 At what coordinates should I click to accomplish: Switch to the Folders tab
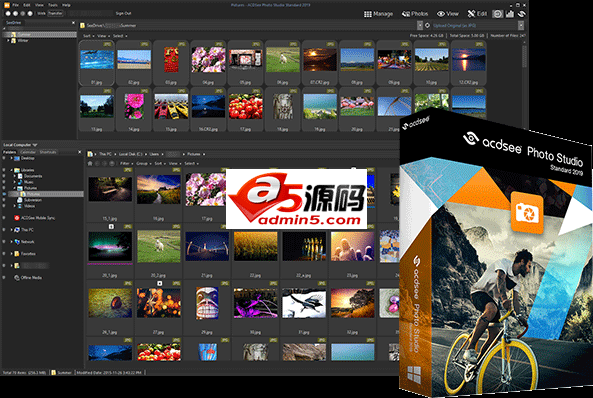coord(9,152)
